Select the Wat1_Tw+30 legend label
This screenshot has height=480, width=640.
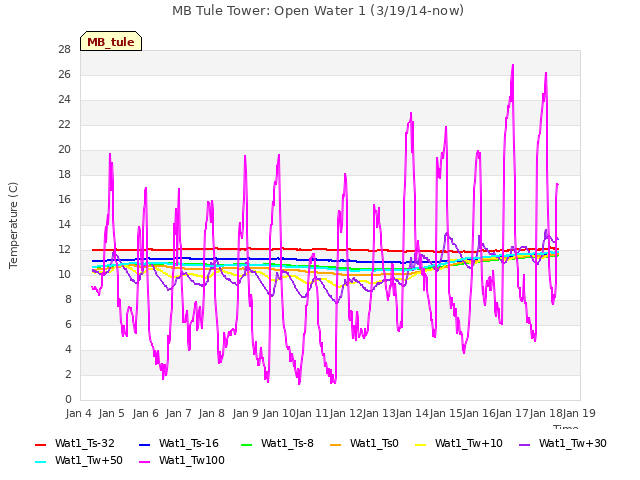coord(573,444)
